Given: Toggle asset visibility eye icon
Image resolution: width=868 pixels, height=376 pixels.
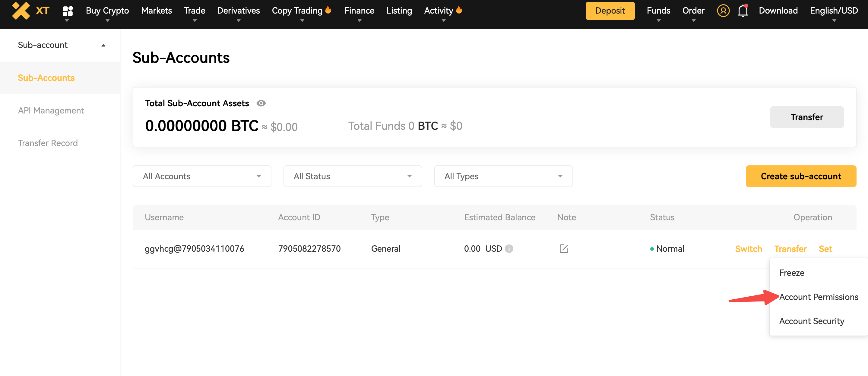Looking at the screenshot, I should [261, 103].
